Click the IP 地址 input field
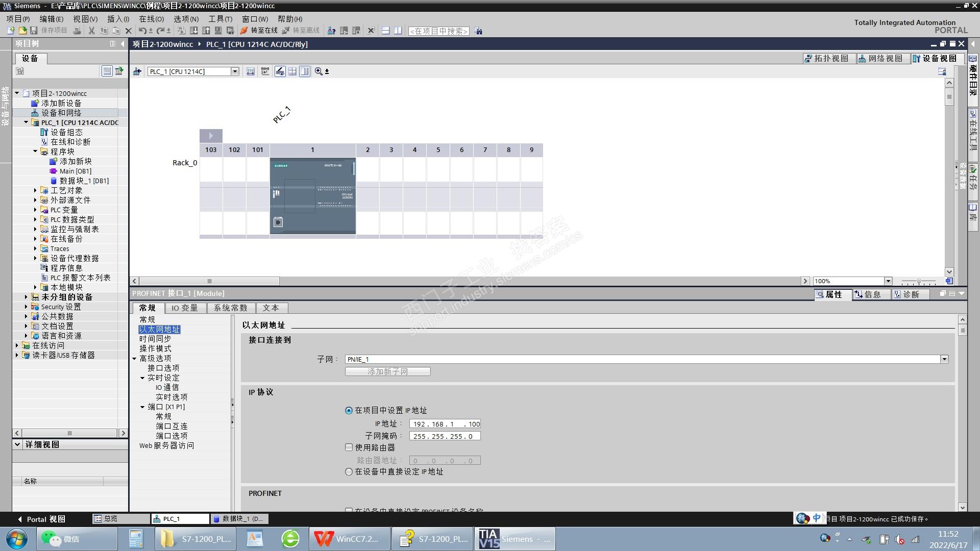The image size is (980, 551). point(445,424)
